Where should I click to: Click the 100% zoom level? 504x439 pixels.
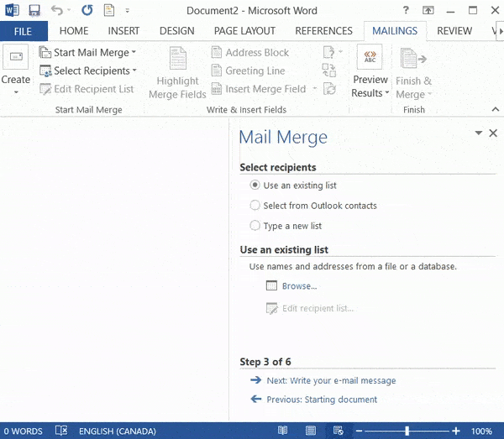tap(481, 431)
